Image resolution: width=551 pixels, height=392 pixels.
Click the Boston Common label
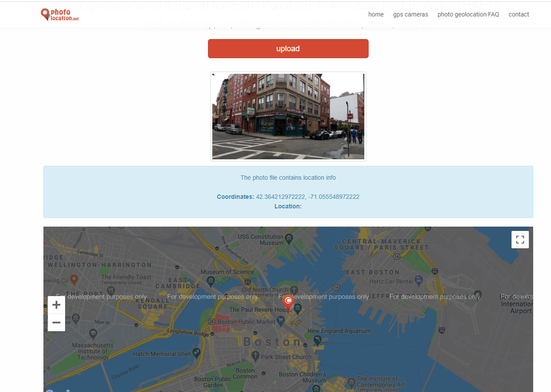245,373
